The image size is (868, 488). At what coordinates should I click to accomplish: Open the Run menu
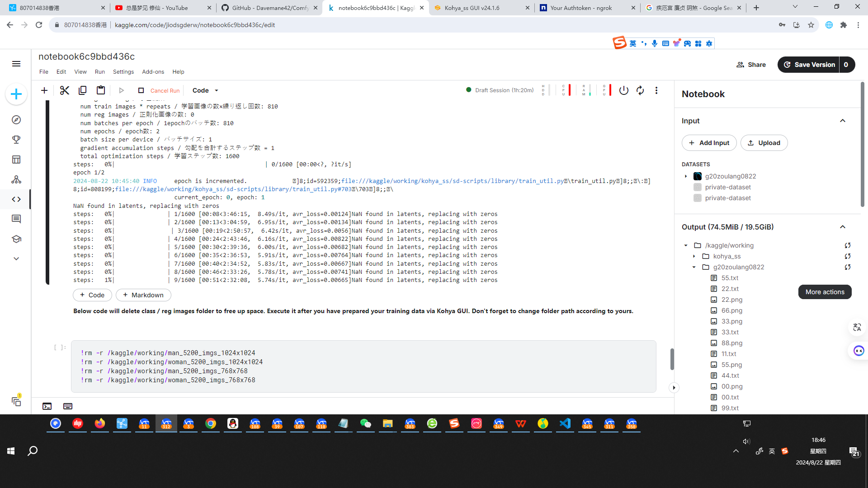pyautogui.click(x=99, y=72)
